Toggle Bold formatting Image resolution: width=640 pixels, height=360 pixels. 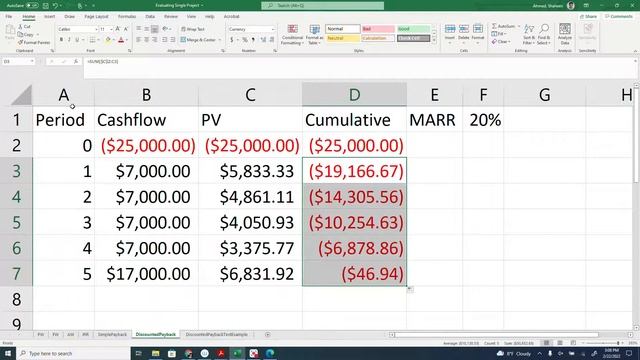tap(61, 40)
